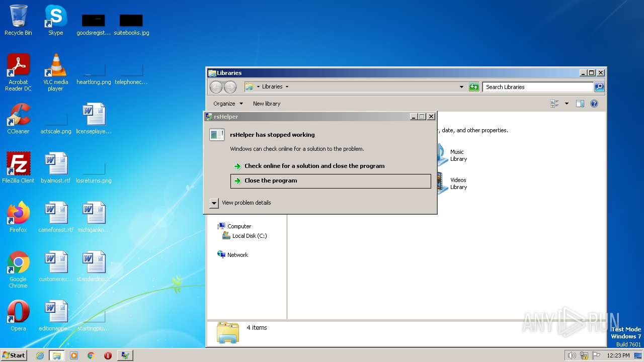Expand the address bar history dropdown
Image resolution: width=644 pixels, height=362 pixels.
click(461, 87)
